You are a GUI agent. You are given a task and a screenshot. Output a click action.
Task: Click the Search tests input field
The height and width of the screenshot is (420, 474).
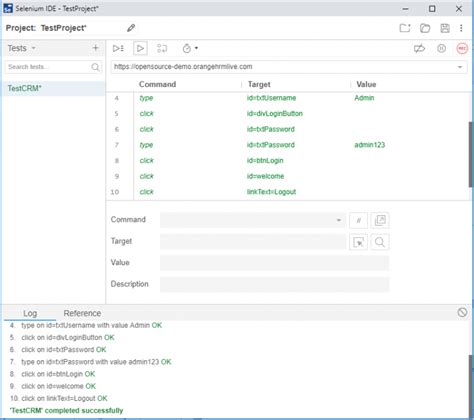pos(48,67)
